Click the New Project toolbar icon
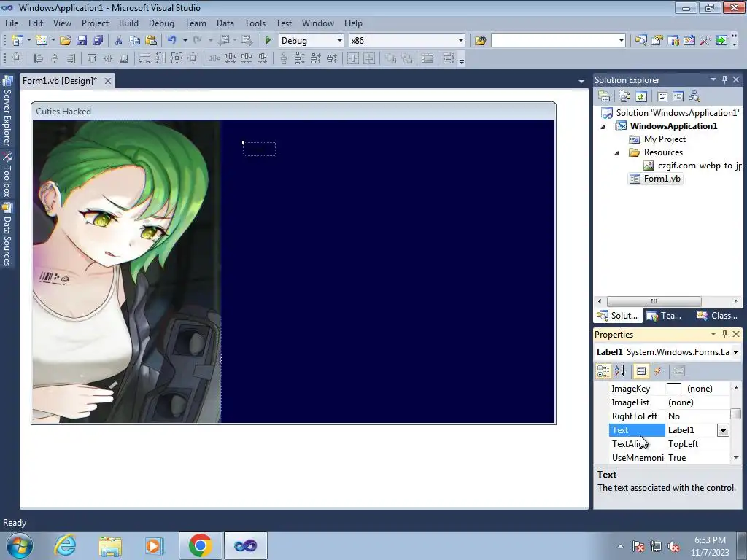This screenshot has height=560, width=747. 18,41
